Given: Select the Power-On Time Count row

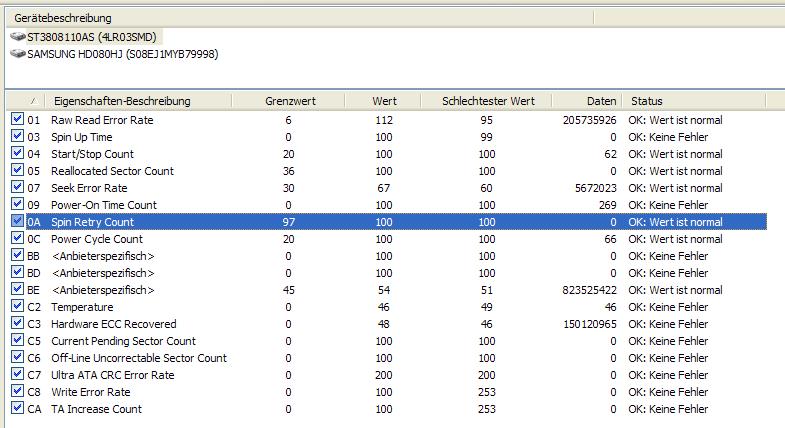Looking at the screenshot, I should (388, 205).
